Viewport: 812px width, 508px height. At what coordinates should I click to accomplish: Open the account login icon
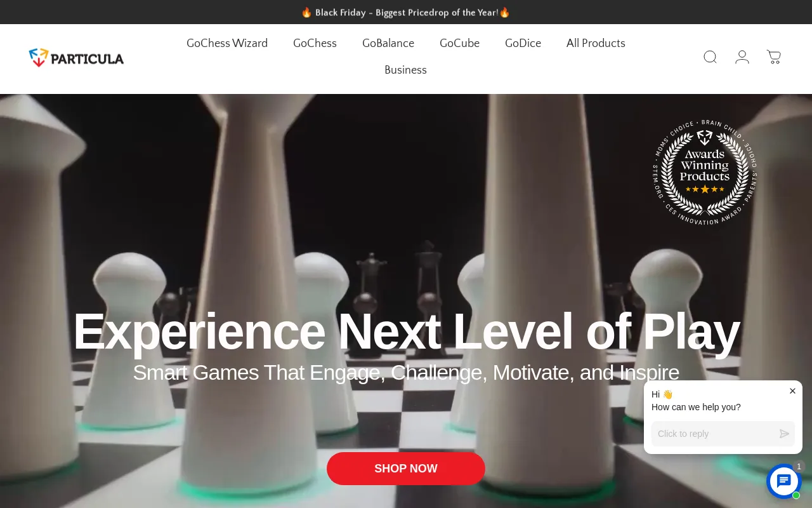pos(742,57)
